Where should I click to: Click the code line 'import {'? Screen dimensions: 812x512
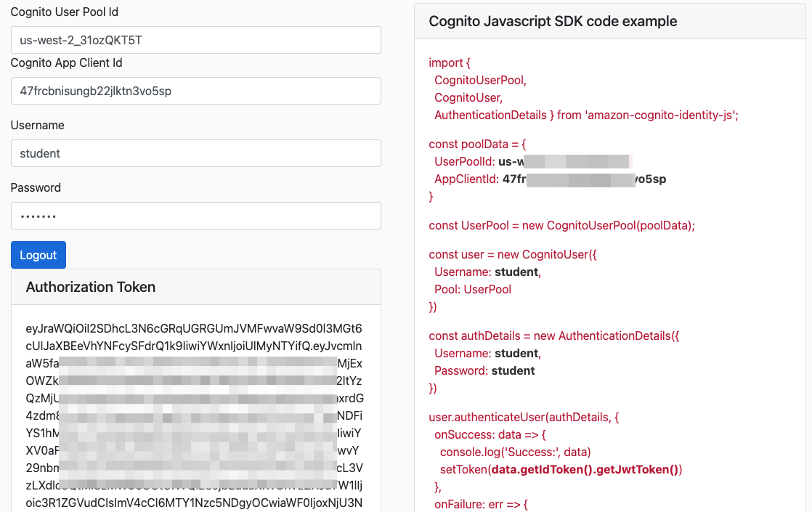(x=450, y=62)
